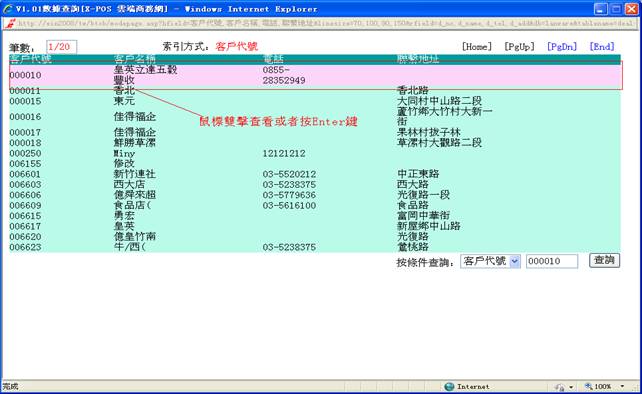Select customer code 006620
This screenshot has height=394, width=642.
[x=25, y=237]
